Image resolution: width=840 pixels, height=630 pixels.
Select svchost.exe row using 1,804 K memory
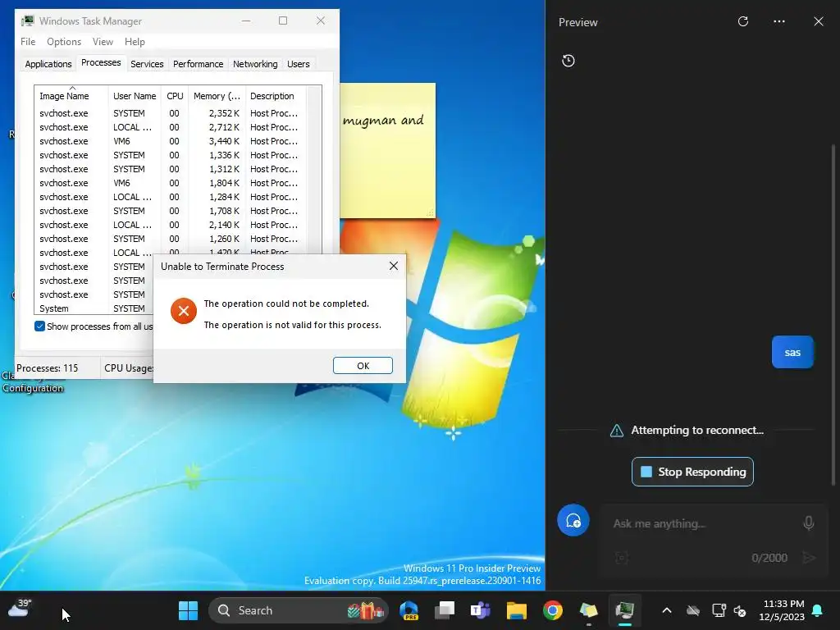pos(170,183)
